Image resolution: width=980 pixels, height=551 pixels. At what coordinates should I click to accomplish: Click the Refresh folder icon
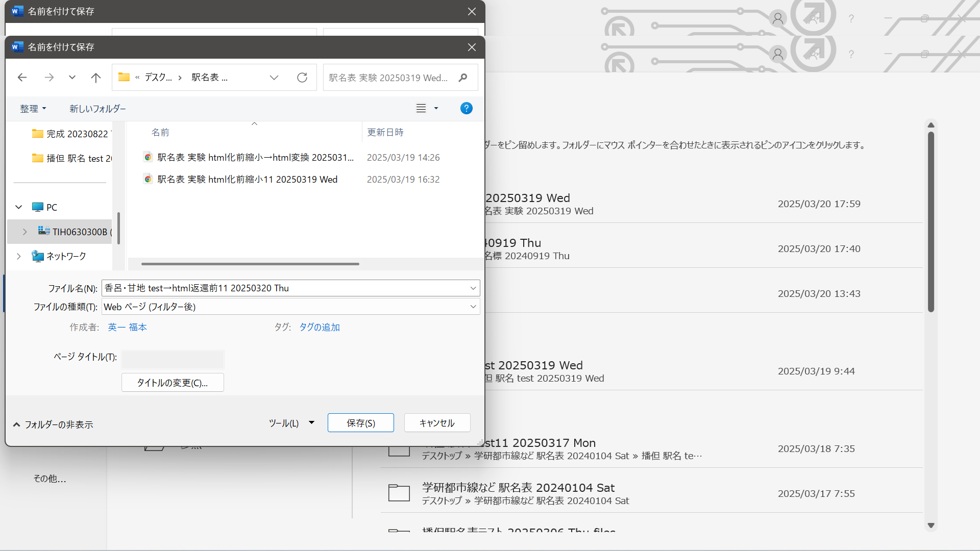(x=302, y=78)
